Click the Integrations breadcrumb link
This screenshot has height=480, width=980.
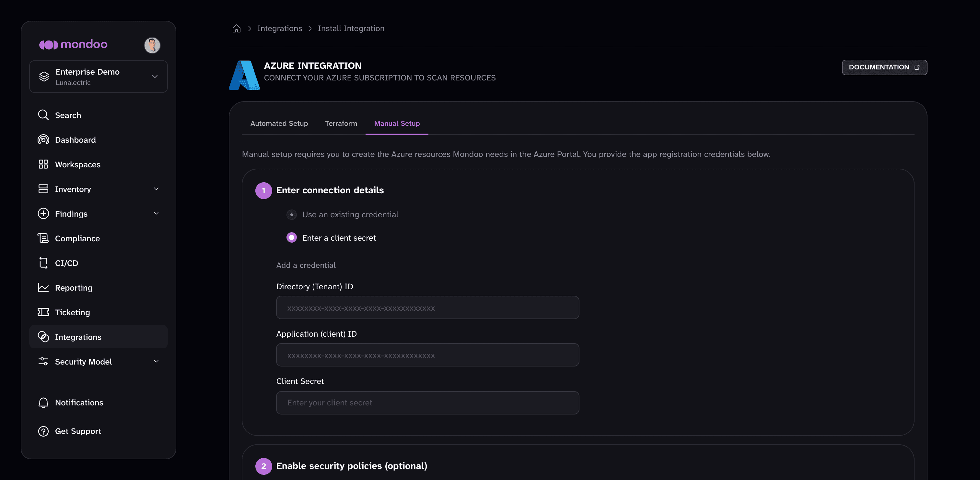point(280,29)
